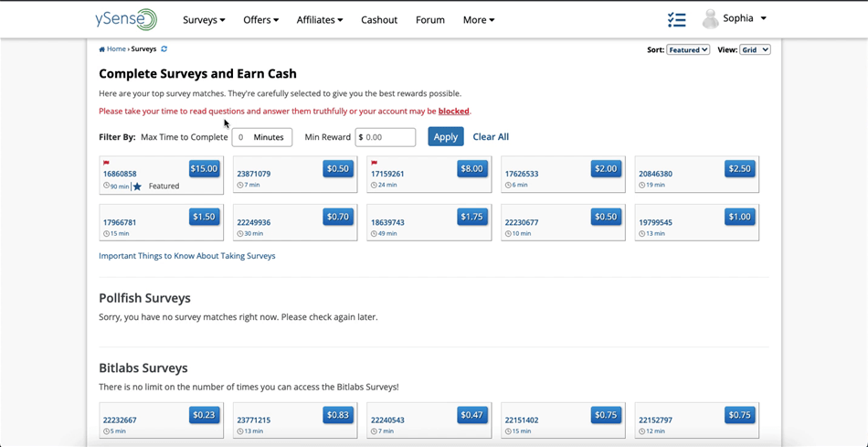Screen dimensions: 868x447
Task: Open Sophia account dropdown arrow
Action: pos(763,19)
